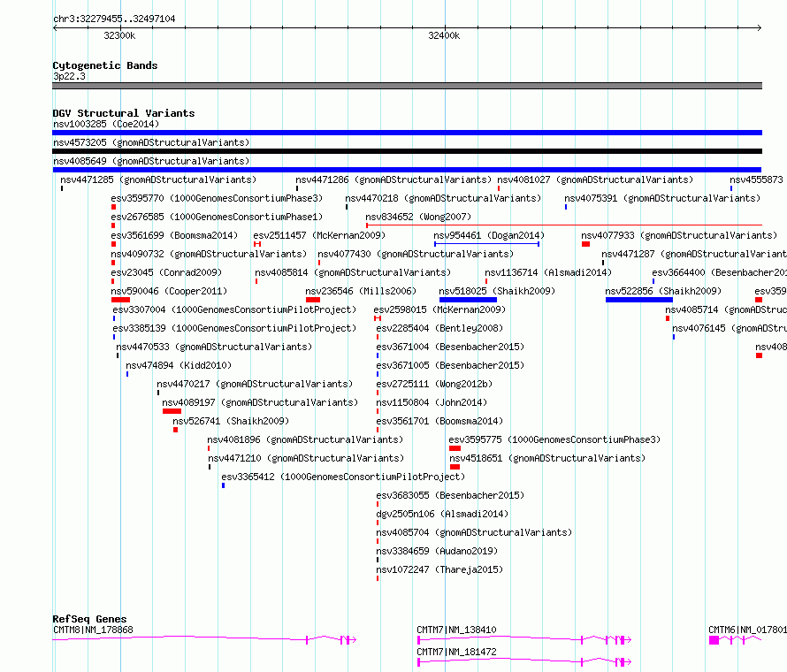Click the nsv834652 (Wong2007) label
Image resolution: width=787 pixels, height=672 pixels.
(x=418, y=217)
